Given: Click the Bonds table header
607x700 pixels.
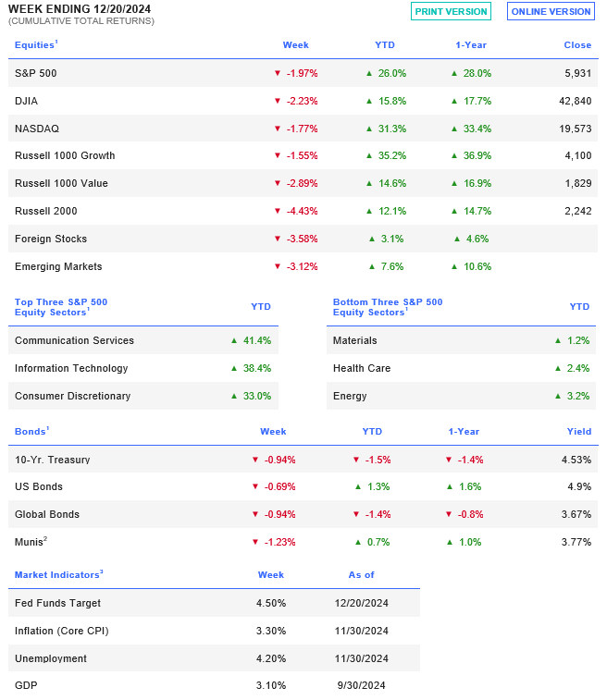Looking at the screenshot, I should (31, 432).
